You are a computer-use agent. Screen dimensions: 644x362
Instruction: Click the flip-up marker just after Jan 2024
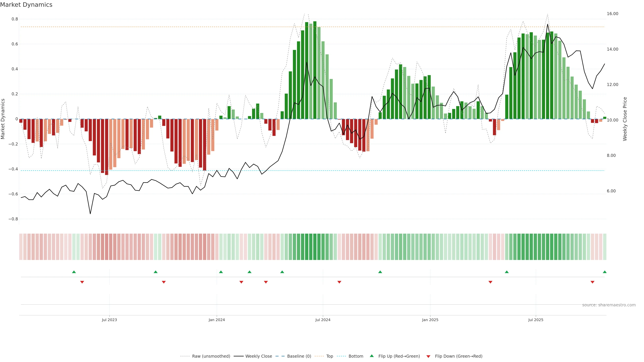point(221,272)
